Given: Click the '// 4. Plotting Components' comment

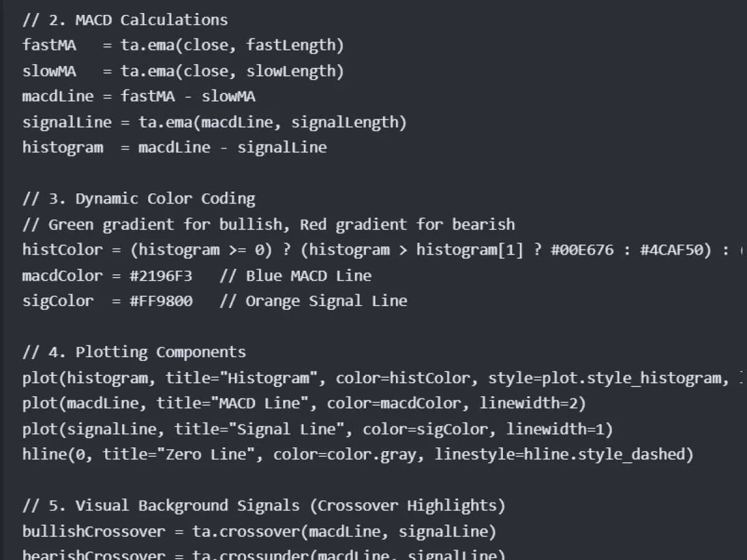Looking at the screenshot, I should tap(134, 352).
